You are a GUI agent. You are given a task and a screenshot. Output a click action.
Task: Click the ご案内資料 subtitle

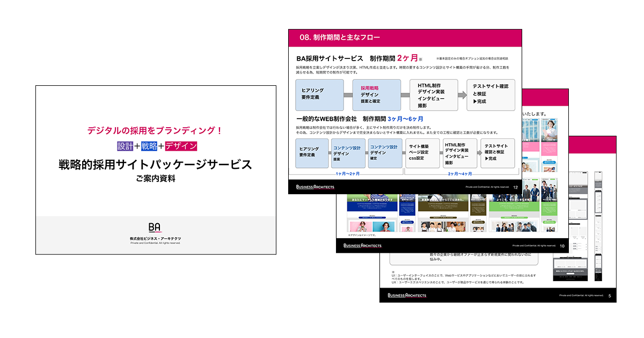[155, 179]
